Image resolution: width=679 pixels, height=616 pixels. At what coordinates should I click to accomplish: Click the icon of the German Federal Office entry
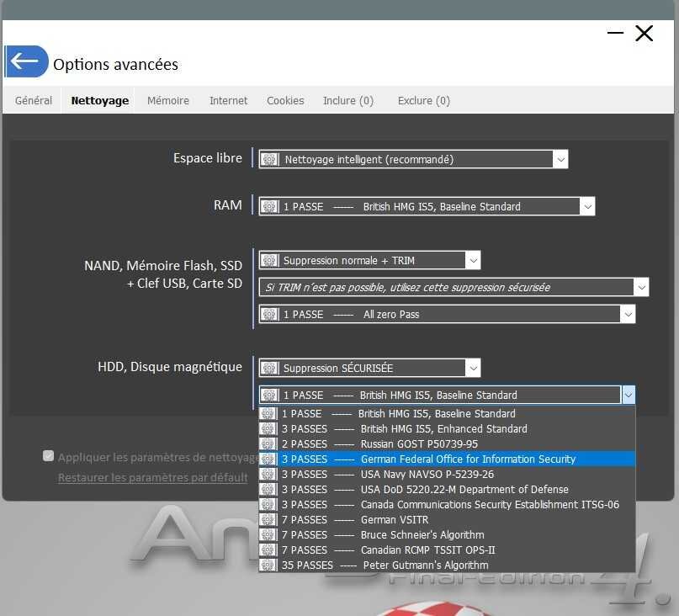[x=268, y=459]
